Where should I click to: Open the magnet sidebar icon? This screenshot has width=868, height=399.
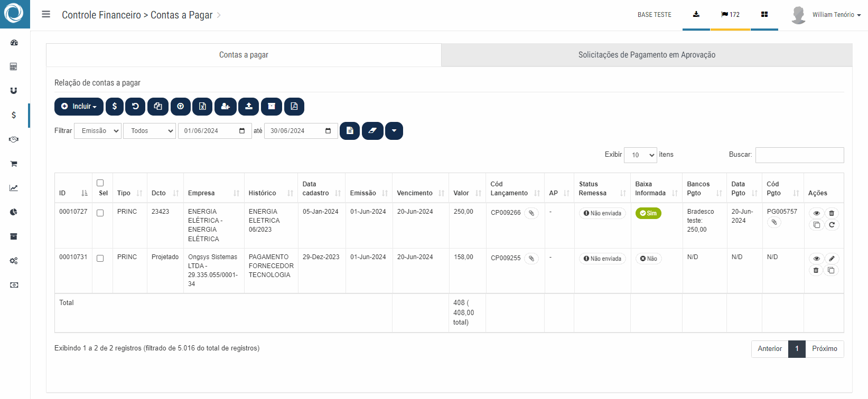[x=14, y=91]
